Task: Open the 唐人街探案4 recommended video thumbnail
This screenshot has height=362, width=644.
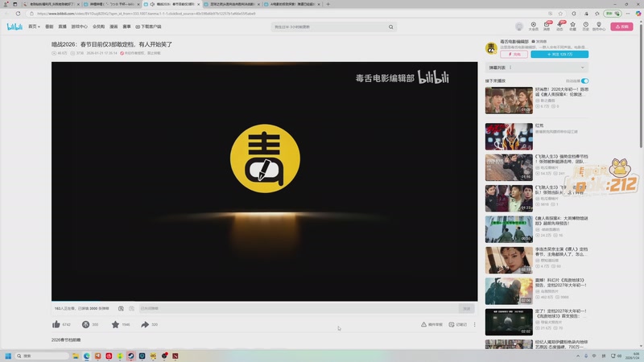Action: (x=509, y=100)
